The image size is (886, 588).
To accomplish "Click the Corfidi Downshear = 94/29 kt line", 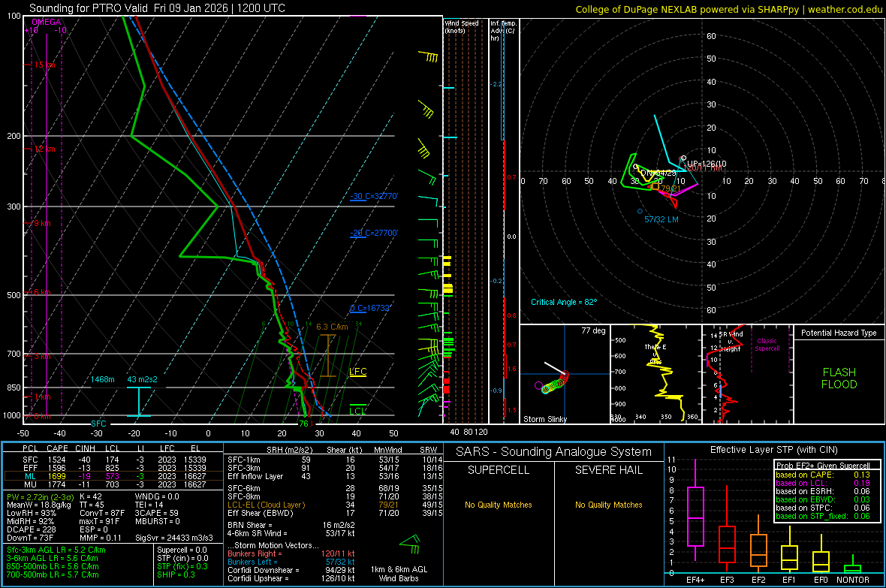I will 291,571.
